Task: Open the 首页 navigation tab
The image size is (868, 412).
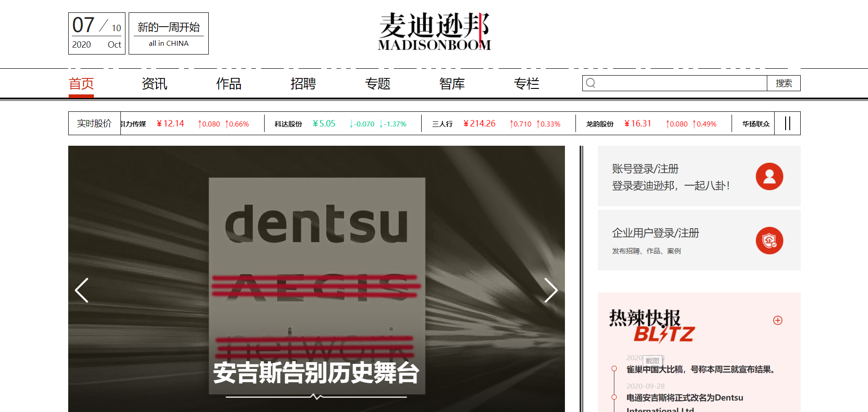Action: tap(81, 84)
